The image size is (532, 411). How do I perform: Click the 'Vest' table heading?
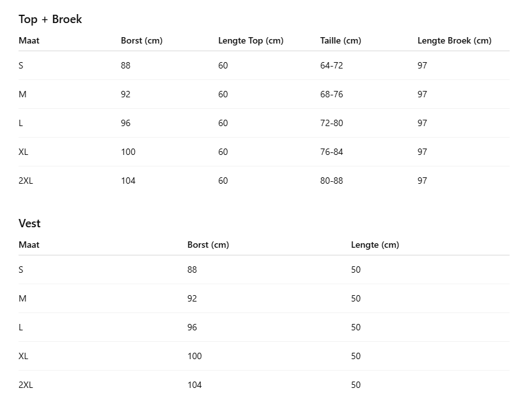(29, 223)
